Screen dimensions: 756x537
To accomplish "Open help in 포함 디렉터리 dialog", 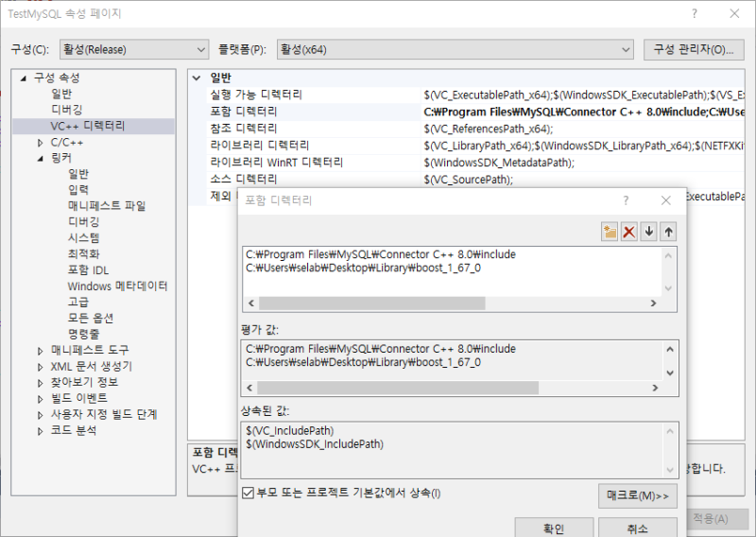I will pyautogui.click(x=626, y=200).
